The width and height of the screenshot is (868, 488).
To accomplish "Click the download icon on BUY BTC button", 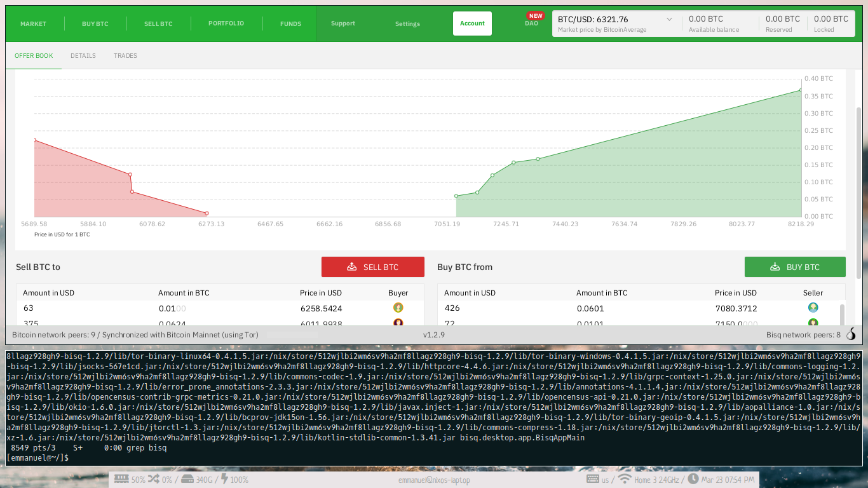I will pyautogui.click(x=775, y=267).
